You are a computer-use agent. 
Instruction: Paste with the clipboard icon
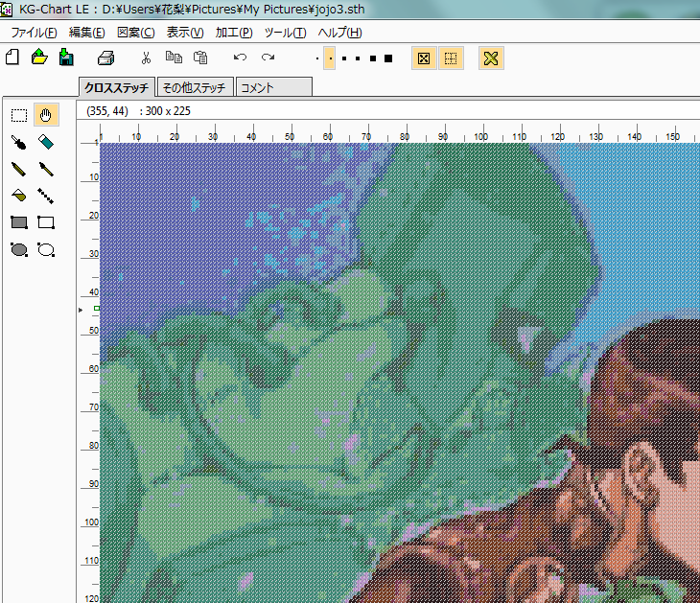click(200, 58)
